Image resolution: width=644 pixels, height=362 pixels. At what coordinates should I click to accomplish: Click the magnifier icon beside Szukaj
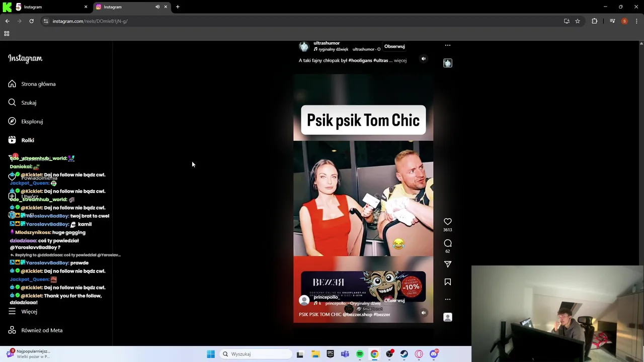tap(12, 103)
